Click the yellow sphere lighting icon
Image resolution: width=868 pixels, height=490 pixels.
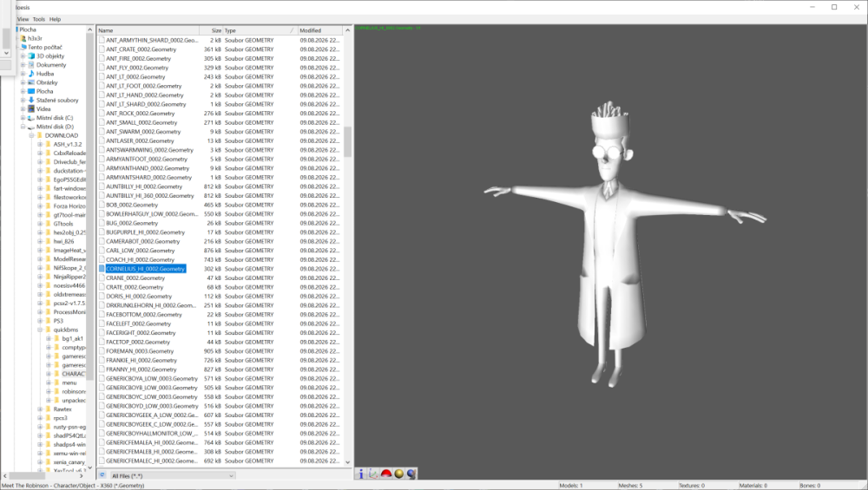[398, 474]
